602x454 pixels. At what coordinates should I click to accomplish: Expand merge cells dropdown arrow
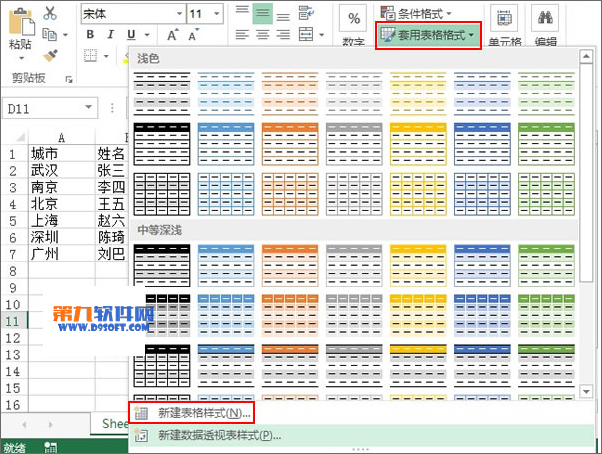click(x=322, y=35)
